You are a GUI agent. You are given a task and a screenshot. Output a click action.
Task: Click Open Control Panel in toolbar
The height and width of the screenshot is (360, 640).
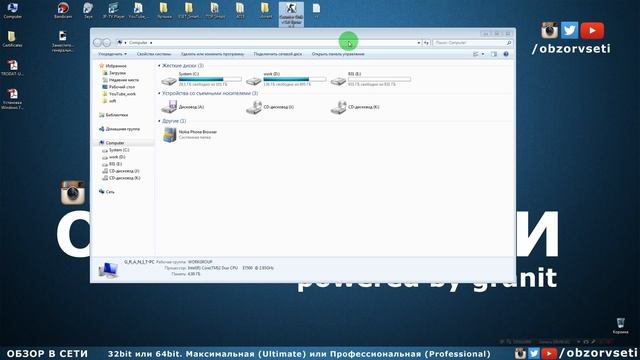pos(338,54)
